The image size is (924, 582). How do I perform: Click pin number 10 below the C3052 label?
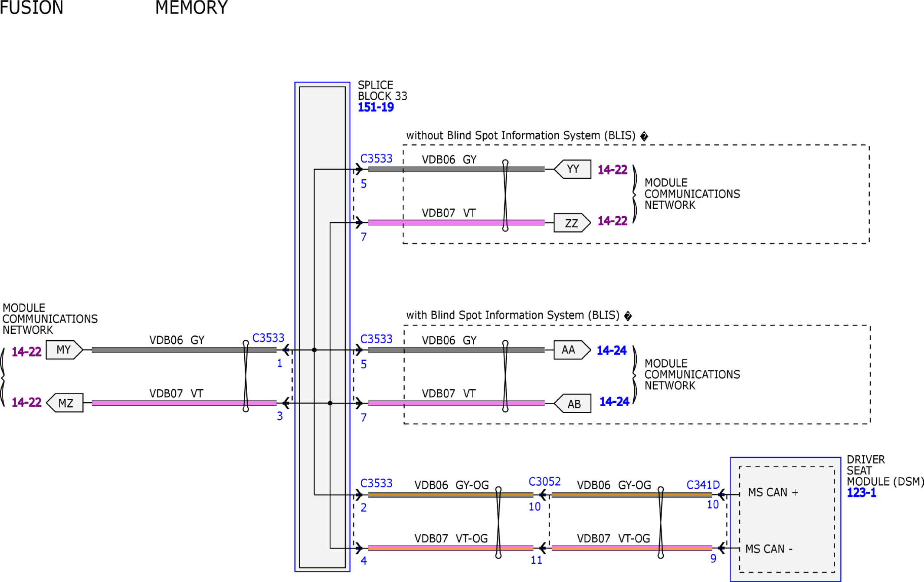pyautogui.click(x=535, y=507)
